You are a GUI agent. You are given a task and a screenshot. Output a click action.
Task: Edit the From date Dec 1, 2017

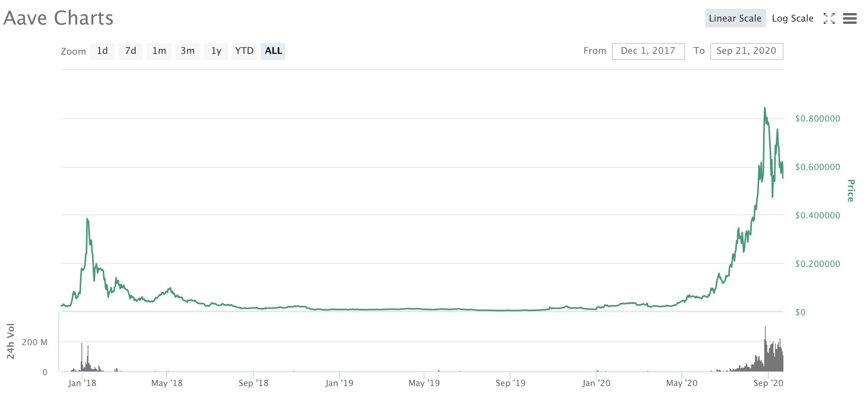(648, 51)
